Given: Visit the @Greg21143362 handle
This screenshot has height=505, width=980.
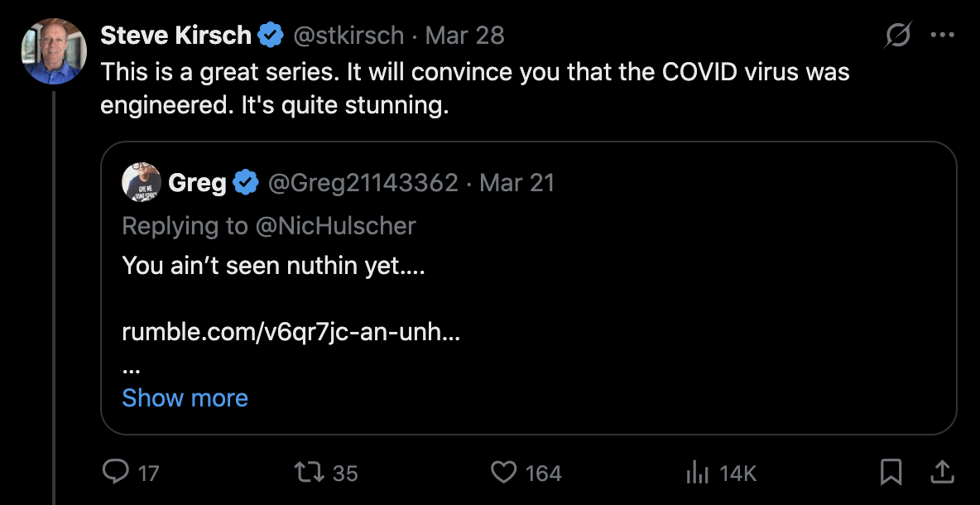Looking at the screenshot, I should coord(363,182).
